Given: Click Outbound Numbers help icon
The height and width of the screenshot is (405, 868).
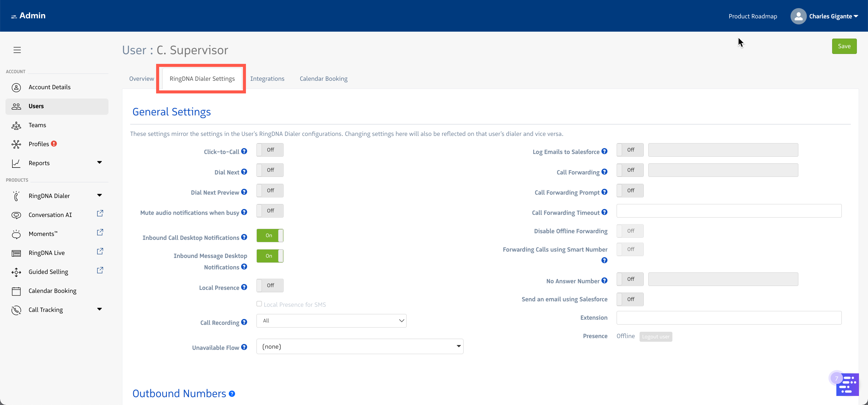Looking at the screenshot, I should [232, 394].
